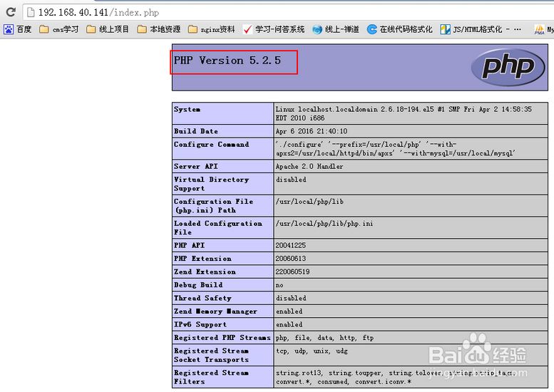Open the JS/HTML格式化 bookmark

480,29
